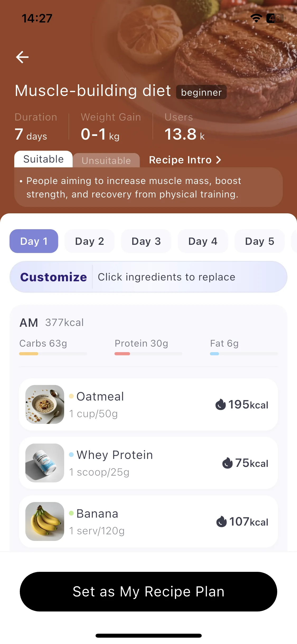The width and height of the screenshot is (297, 644).
Task: Tap Set as My Recipe Plan
Action: point(148,592)
